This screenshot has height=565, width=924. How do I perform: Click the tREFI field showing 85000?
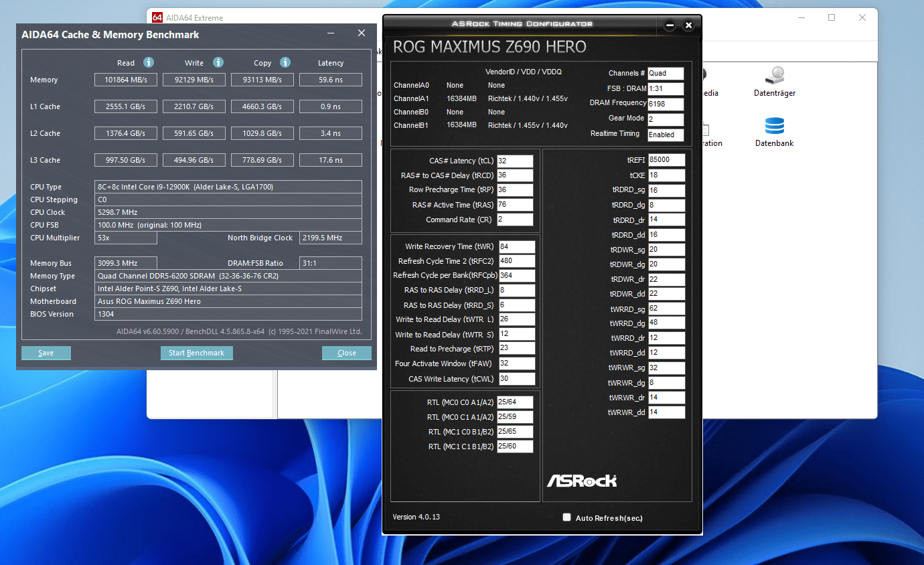click(667, 160)
